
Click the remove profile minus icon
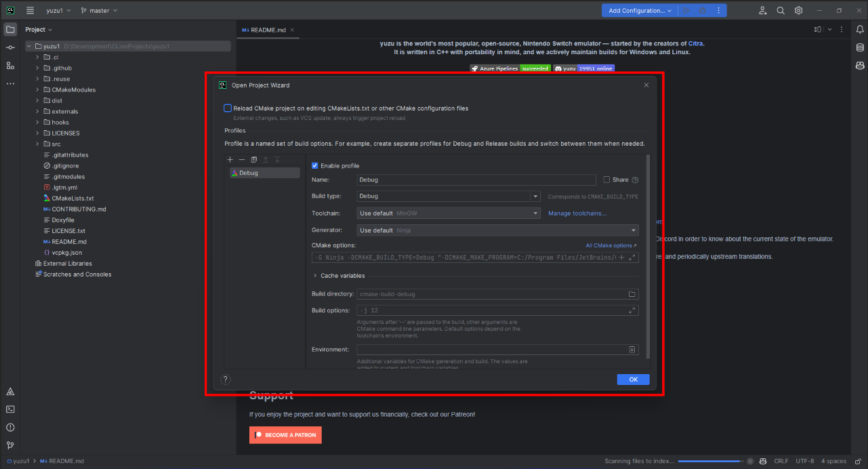242,159
